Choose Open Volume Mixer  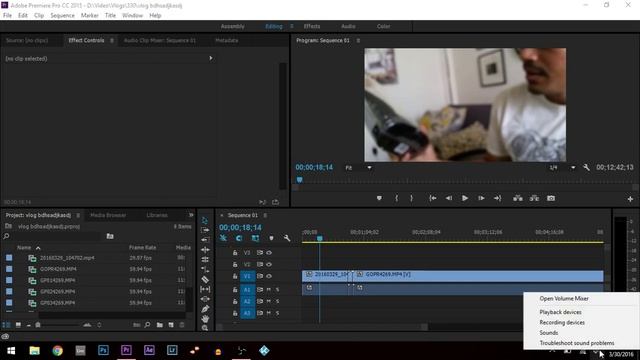[x=564, y=298]
